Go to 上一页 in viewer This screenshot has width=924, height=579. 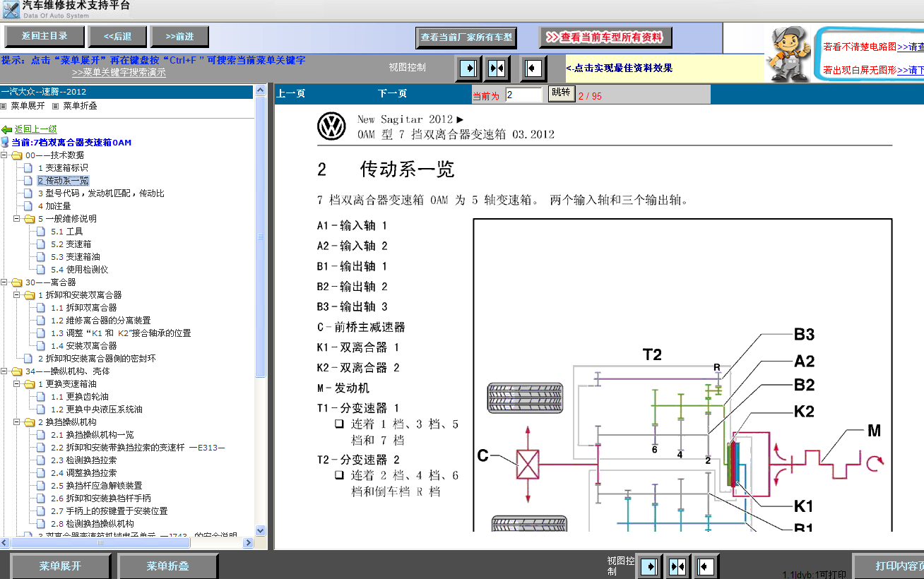290,93
